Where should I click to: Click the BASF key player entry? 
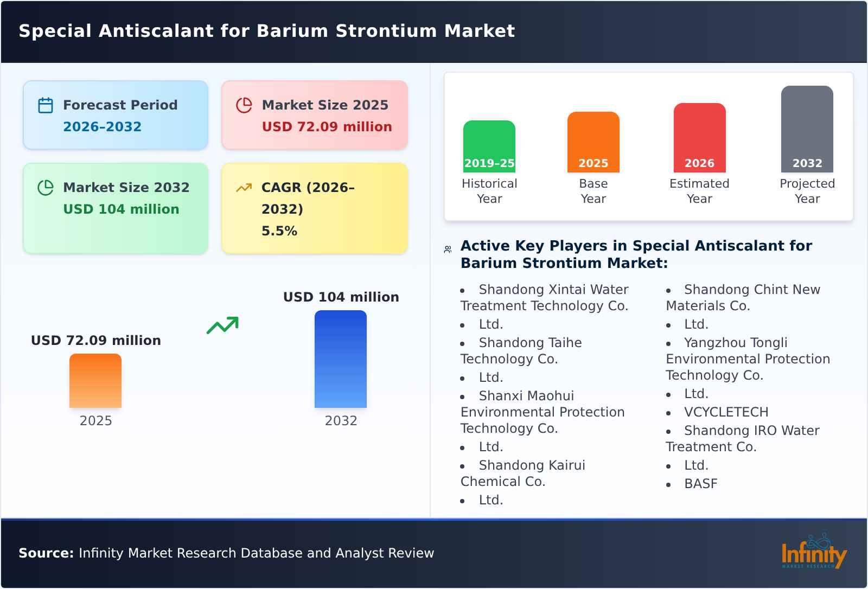(x=700, y=483)
